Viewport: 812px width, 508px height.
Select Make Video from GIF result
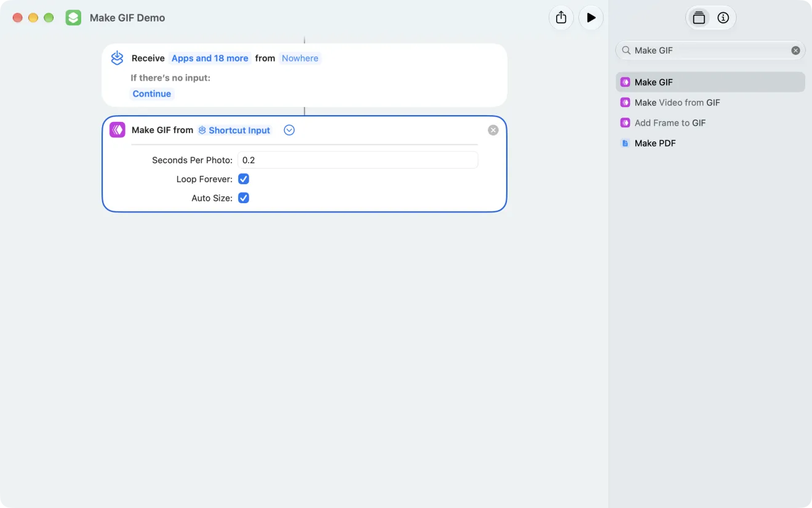pyautogui.click(x=710, y=102)
